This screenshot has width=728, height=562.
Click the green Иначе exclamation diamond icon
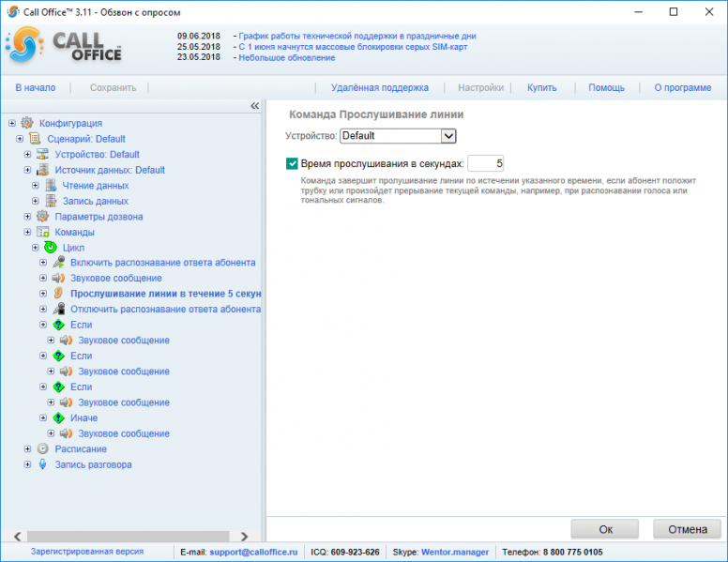coord(58,418)
